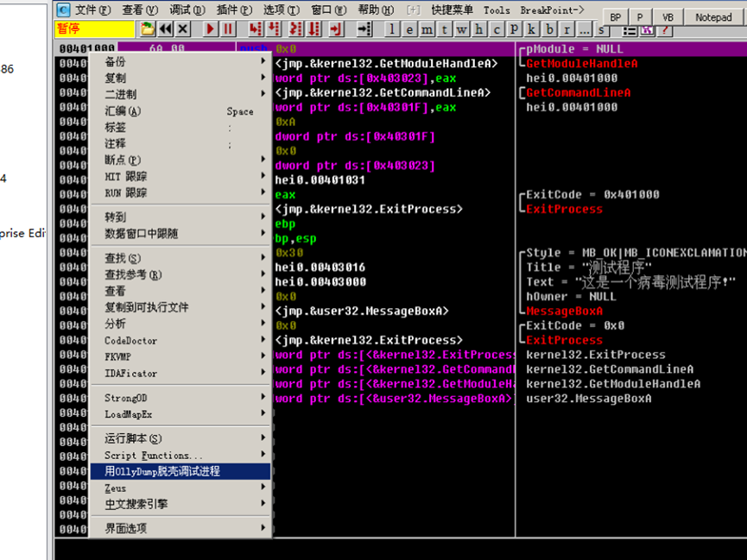
Task: Open the source 's' toolbar button
Action: 602,30
